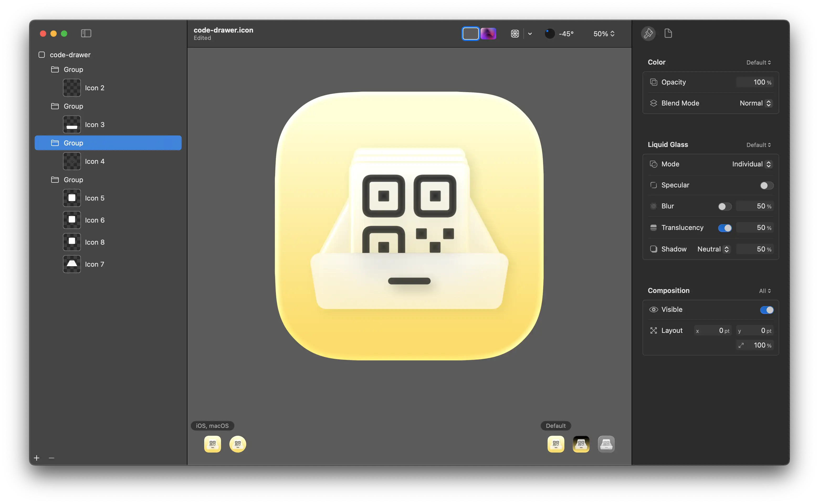Click the code-drawer.icon document title
The width and height of the screenshot is (819, 504).
[223, 30]
